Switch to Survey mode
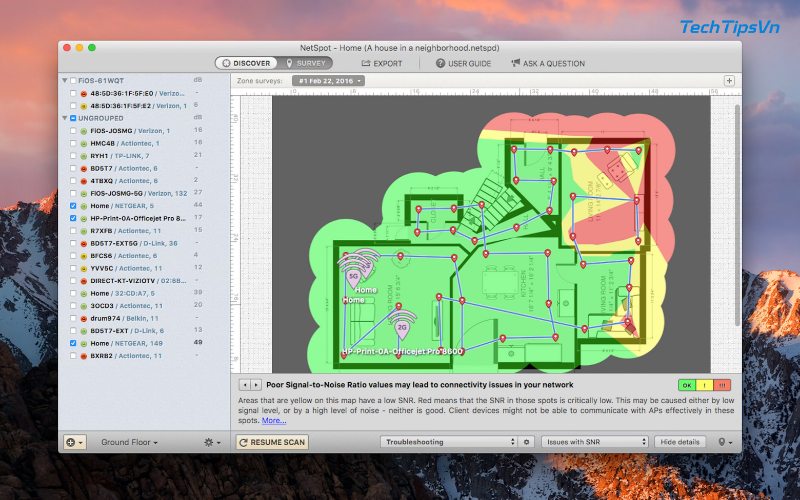 click(x=305, y=63)
